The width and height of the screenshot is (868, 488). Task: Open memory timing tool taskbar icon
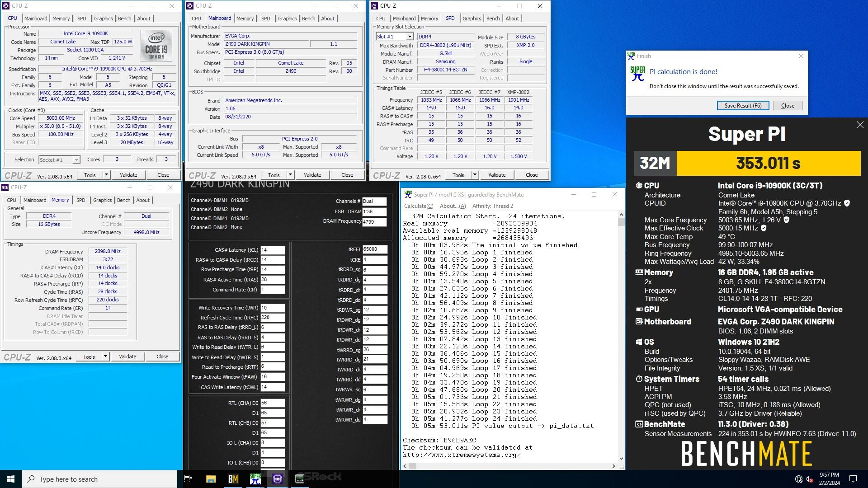(x=299, y=479)
